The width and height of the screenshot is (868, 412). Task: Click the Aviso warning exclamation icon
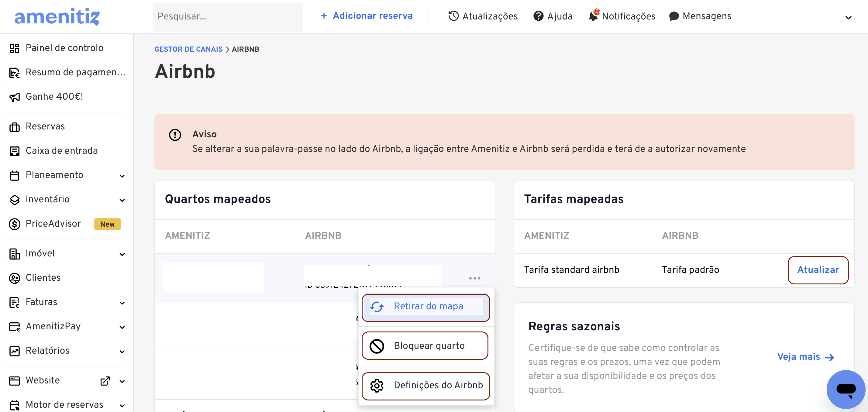coord(175,135)
